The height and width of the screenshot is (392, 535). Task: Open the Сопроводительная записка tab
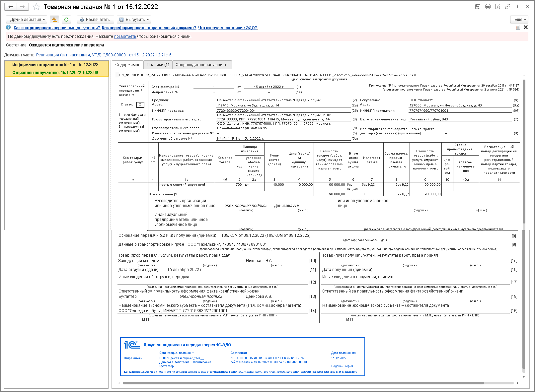[202, 65]
